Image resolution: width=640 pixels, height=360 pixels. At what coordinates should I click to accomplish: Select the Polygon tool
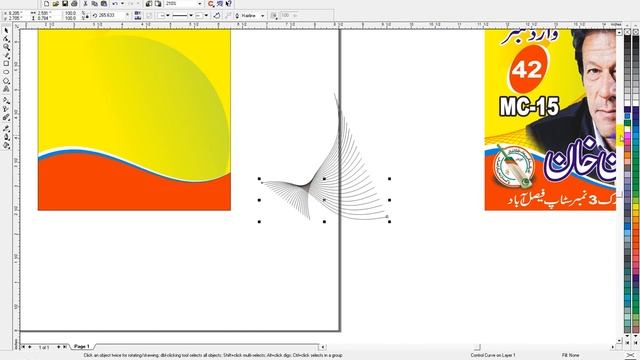point(6,81)
